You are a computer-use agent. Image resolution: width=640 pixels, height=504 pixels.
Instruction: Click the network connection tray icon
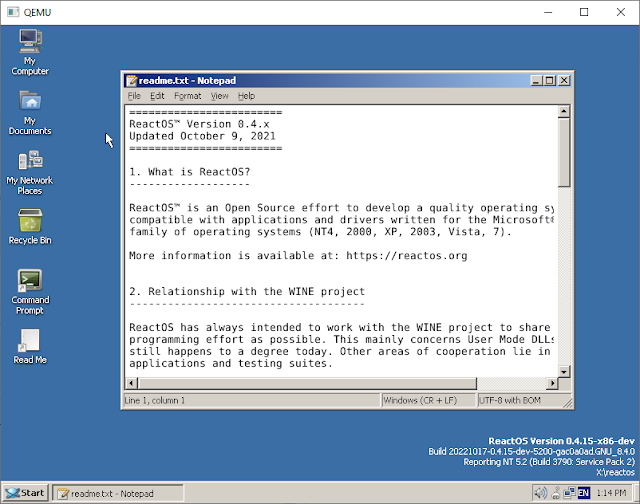point(569,493)
